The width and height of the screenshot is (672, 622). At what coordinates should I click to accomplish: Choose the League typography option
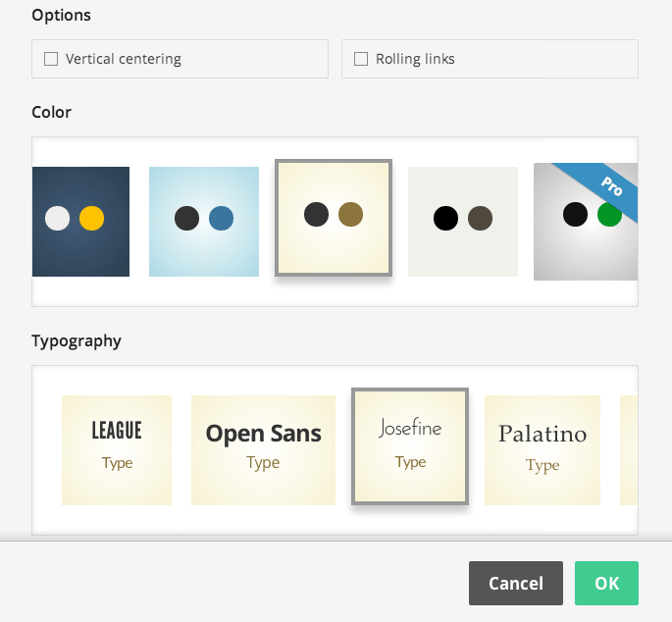click(x=117, y=449)
